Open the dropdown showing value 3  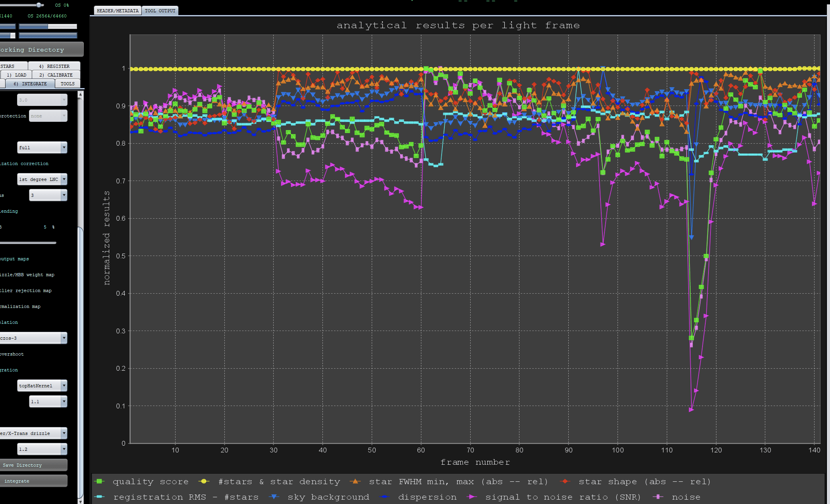tap(48, 195)
